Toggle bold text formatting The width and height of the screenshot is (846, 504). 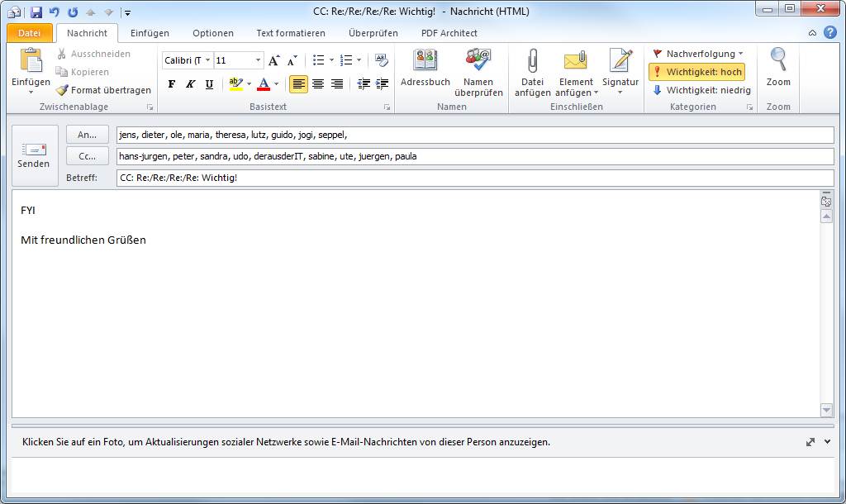click(172, 84)
